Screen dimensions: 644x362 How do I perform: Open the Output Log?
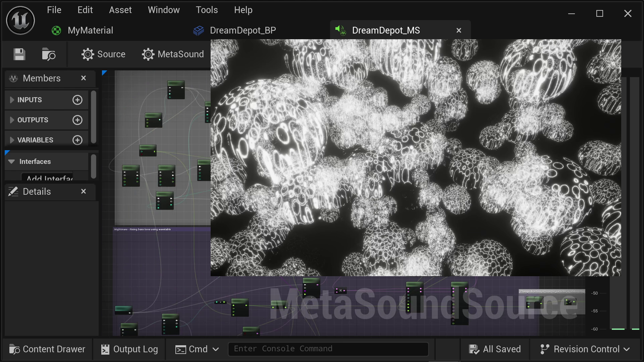click(129, 349)
